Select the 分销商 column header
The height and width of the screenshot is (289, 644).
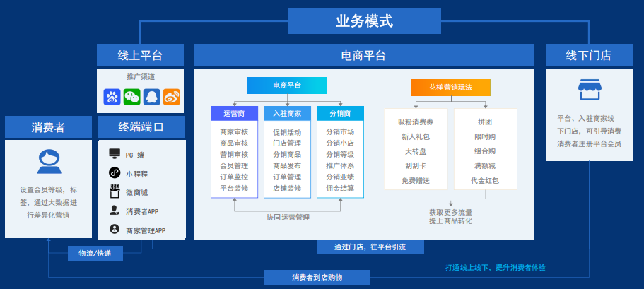(x=340, y=113)
